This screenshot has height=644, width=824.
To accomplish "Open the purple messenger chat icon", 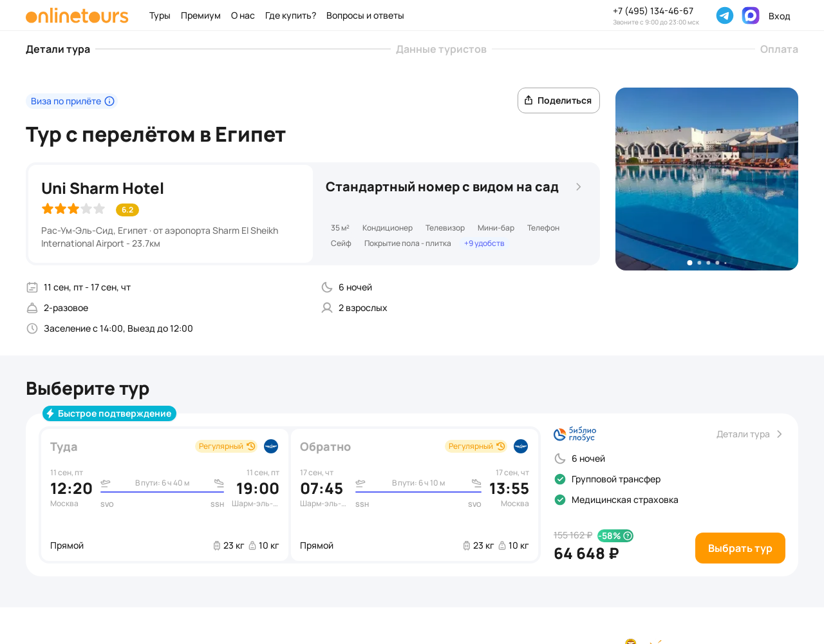I will pyautogui.click(x=751, y=15).
